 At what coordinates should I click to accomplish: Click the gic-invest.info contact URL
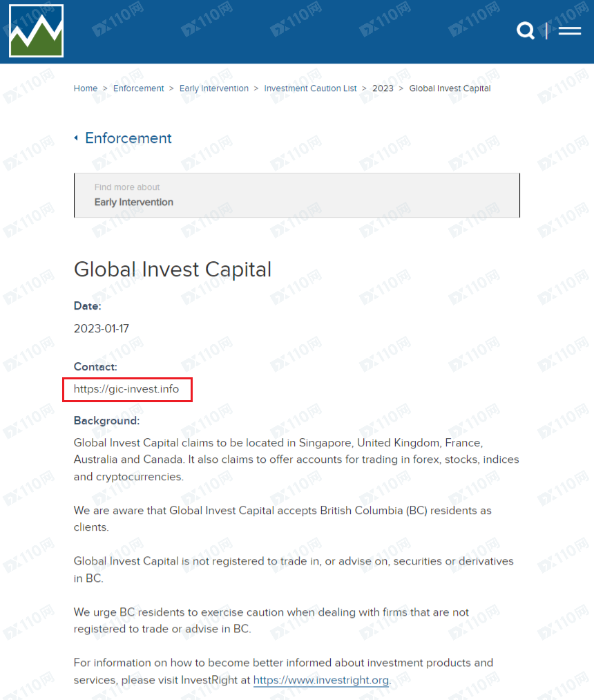[x=126, y=389]
